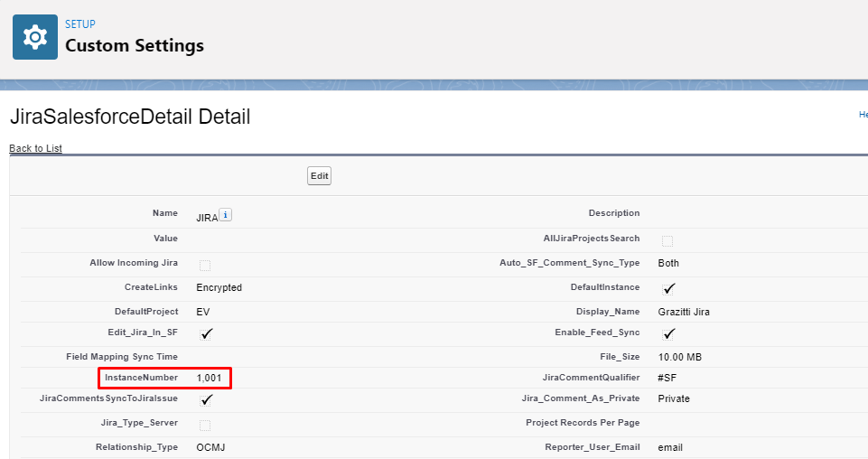Click the InstanceNumber field label
The height and width of the screenshot is (459, 868).
(x=141, y=378)
